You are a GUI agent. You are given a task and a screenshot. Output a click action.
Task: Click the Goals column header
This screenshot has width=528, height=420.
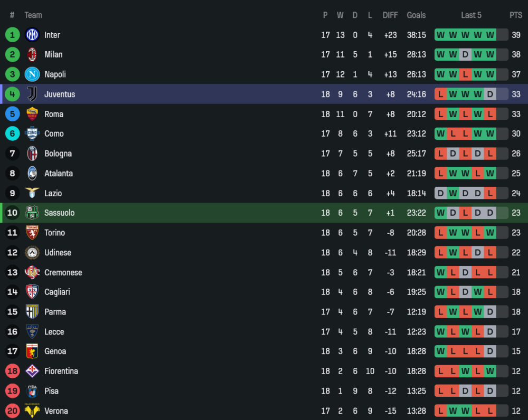(416, 15)
